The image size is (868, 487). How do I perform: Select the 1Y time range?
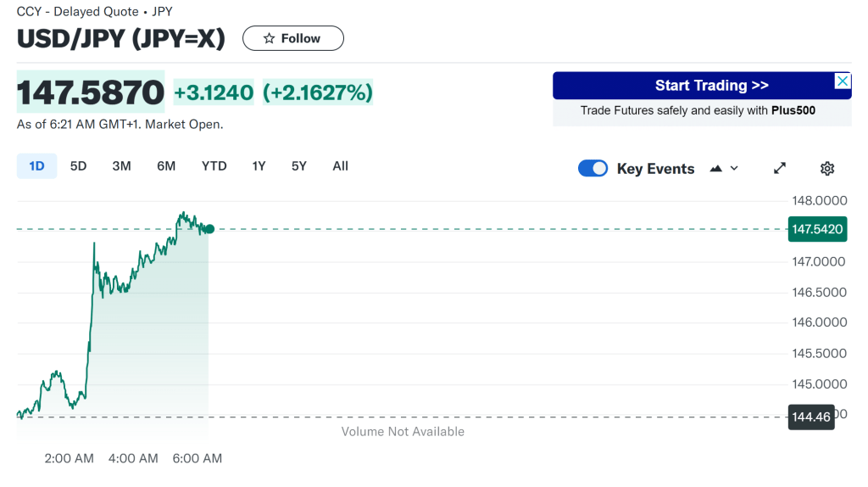click(259, 166)
